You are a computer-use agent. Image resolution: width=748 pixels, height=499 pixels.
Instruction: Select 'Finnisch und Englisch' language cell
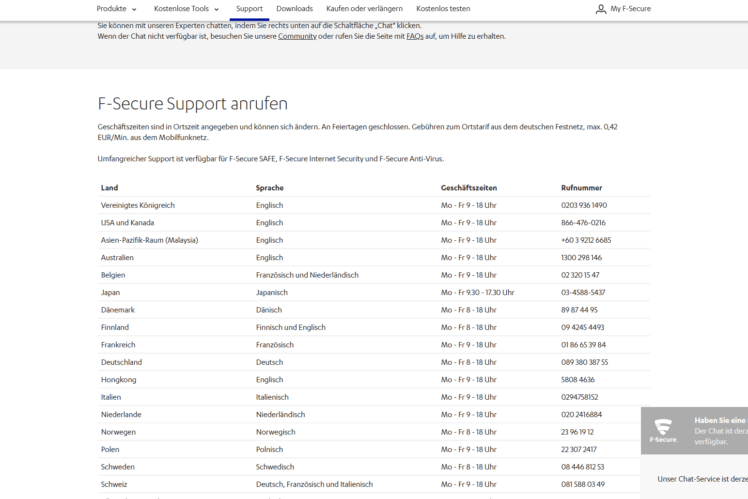291,327
